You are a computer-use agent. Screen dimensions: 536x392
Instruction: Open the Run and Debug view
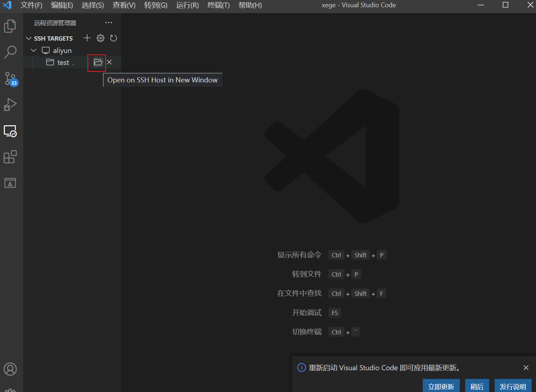point(10,105)
